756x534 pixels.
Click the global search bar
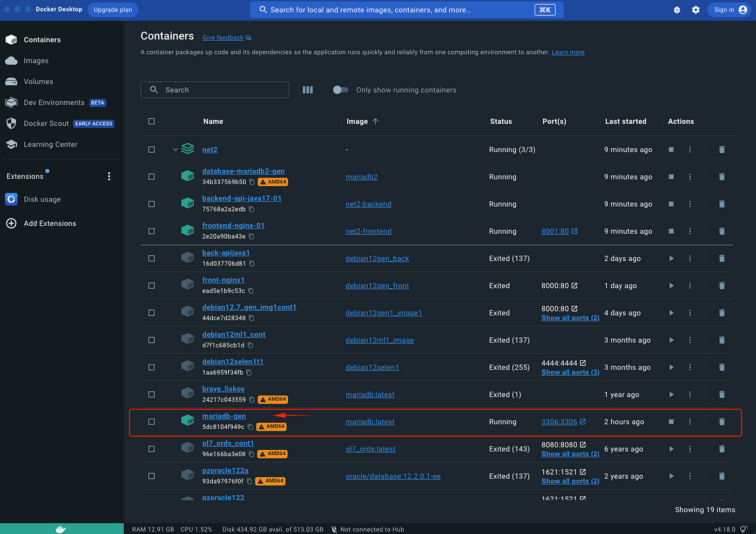[407, 10]
